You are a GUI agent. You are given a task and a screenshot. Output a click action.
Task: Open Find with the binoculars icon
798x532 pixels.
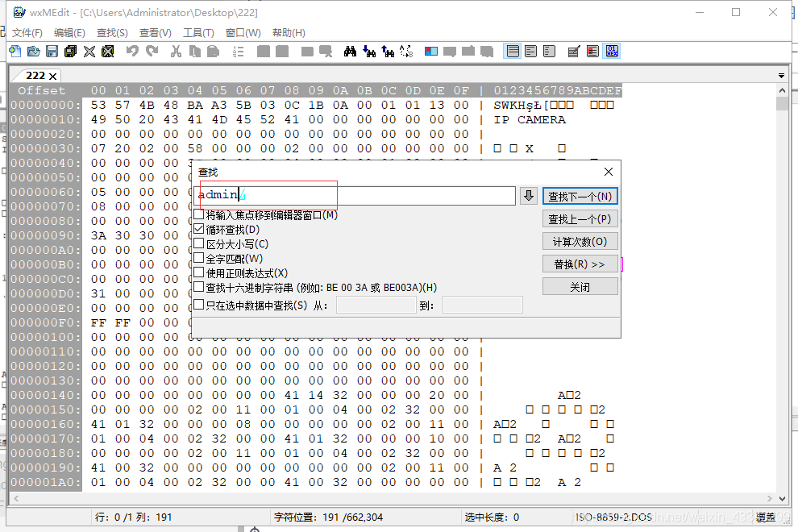(350, 52)
